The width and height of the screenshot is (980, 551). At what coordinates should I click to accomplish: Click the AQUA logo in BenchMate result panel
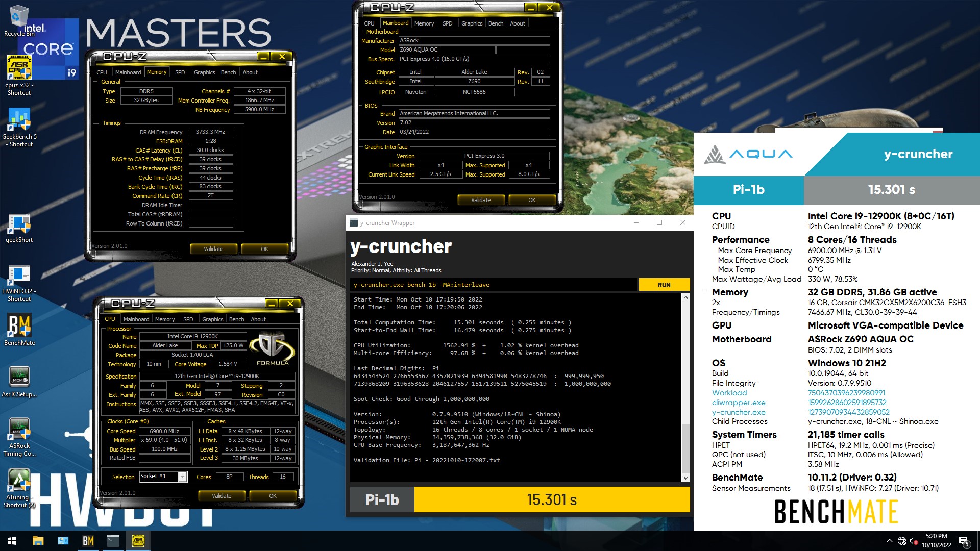748,154
